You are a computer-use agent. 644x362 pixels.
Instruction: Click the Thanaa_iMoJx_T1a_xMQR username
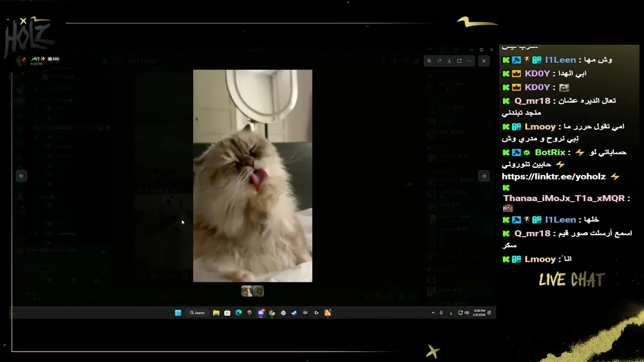(563, 199)
